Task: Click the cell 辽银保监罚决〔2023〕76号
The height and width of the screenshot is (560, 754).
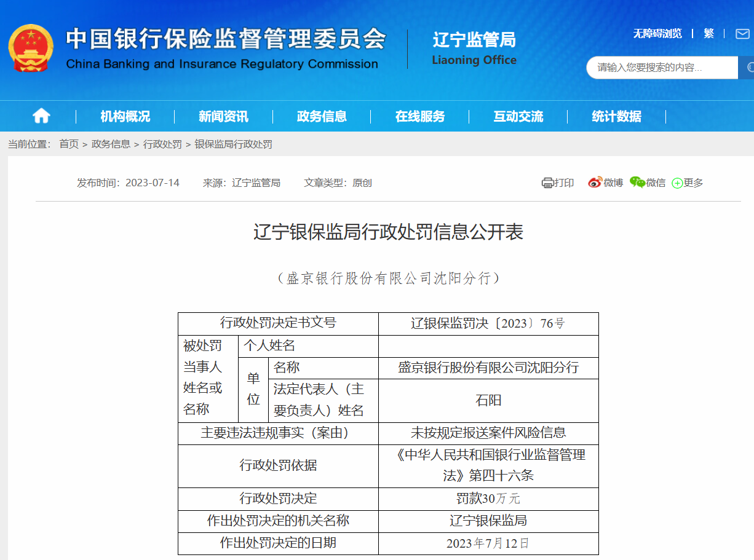Action: pos(488,324)
